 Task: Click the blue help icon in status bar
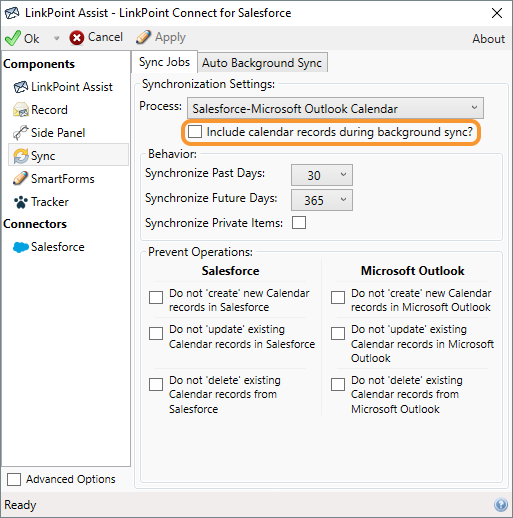click(501, 504)
